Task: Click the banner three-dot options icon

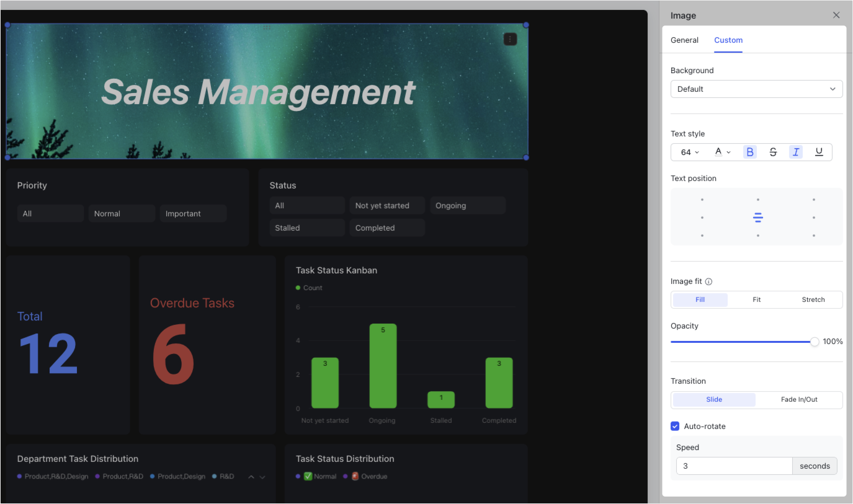Action: point(510,39)
